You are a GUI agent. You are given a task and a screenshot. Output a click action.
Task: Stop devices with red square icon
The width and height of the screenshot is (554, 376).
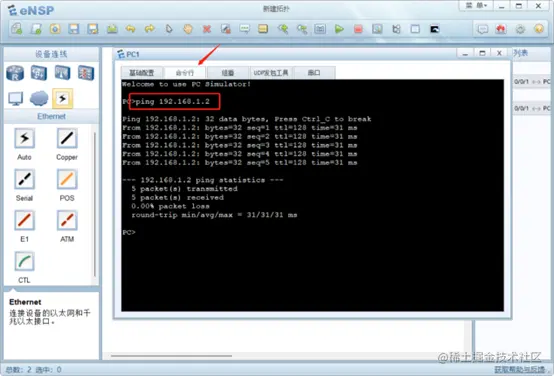358,29
